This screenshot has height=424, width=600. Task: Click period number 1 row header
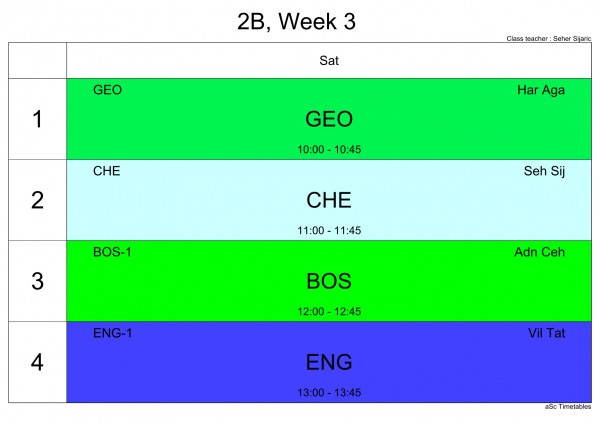pyautogui.click(x=38, y=119)
